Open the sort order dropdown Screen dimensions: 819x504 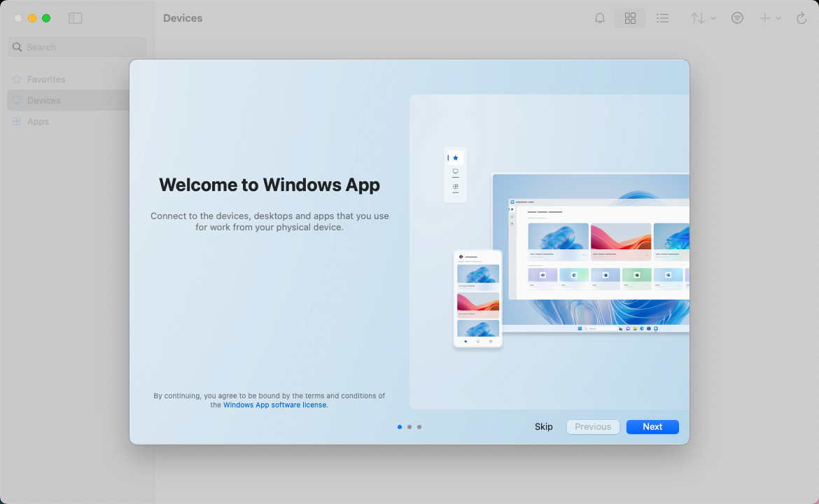(703, 18)
